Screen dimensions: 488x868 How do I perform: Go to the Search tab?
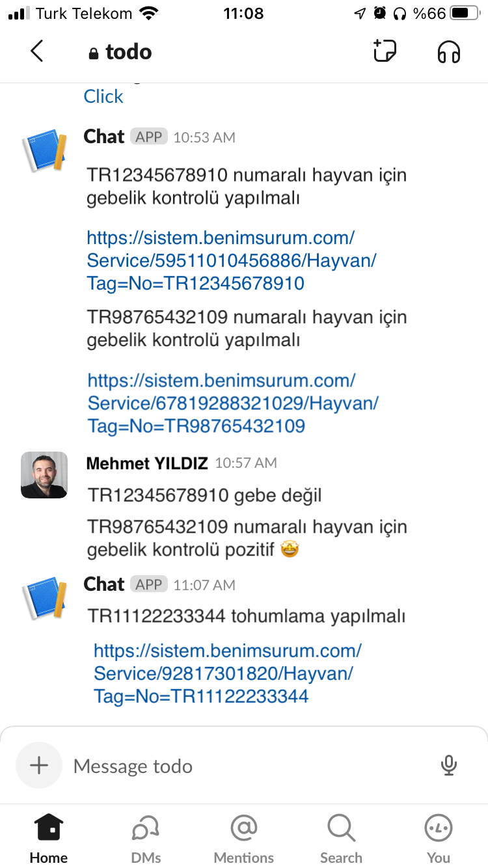coord(341,838)
